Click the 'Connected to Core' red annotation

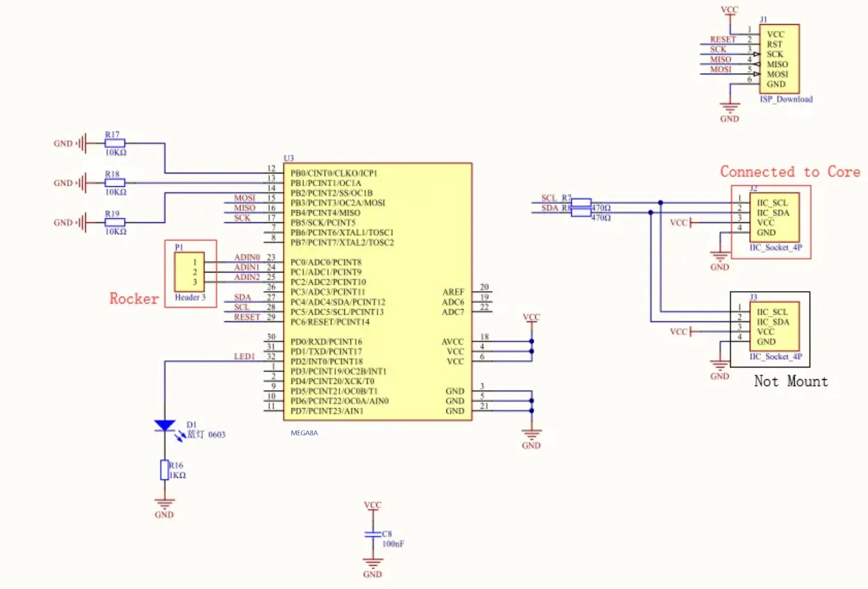coord(790,172)
